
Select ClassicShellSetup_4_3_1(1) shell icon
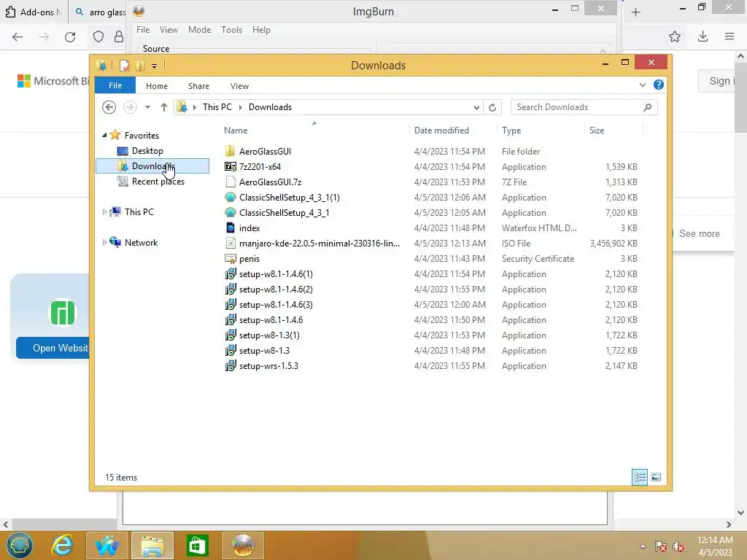point(230,197)
